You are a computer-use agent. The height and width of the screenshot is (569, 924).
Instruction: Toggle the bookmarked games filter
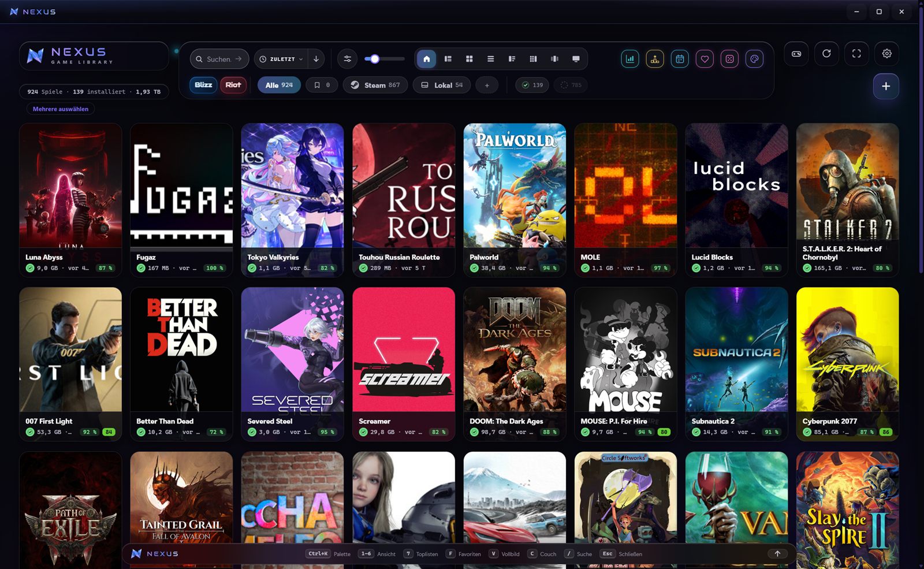[x=322, y=85]
